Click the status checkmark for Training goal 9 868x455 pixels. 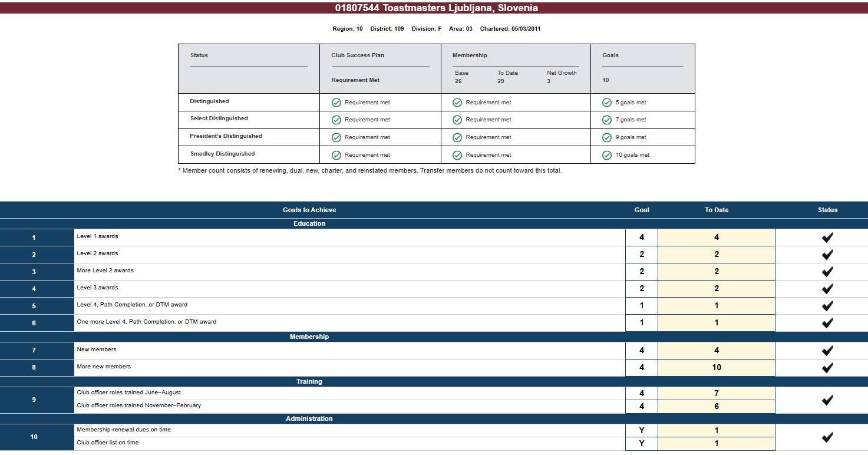point(827,400)
